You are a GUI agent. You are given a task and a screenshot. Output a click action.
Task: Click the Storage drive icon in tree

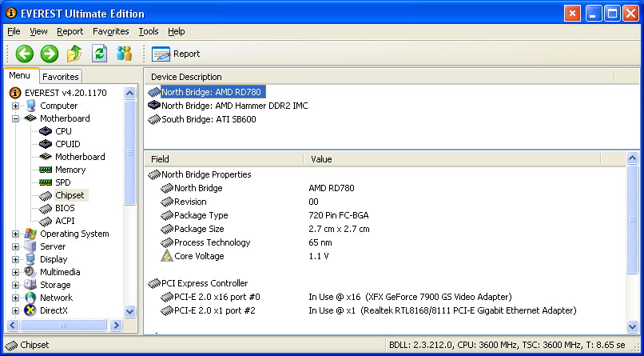(30, 285)
